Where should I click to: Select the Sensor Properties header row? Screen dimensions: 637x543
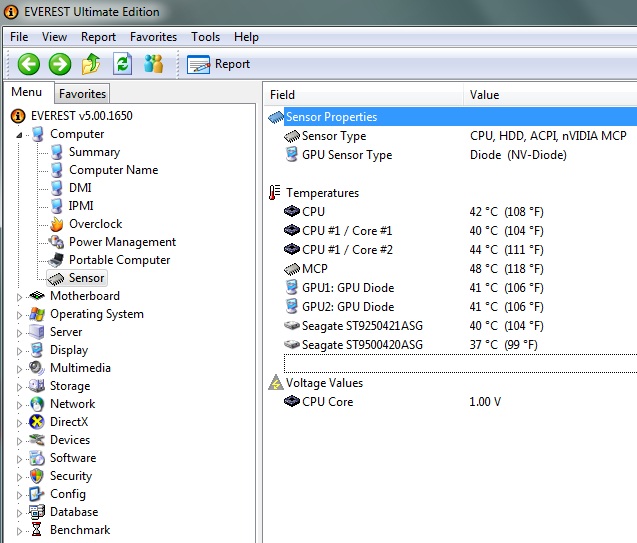[x=460, y=117]
